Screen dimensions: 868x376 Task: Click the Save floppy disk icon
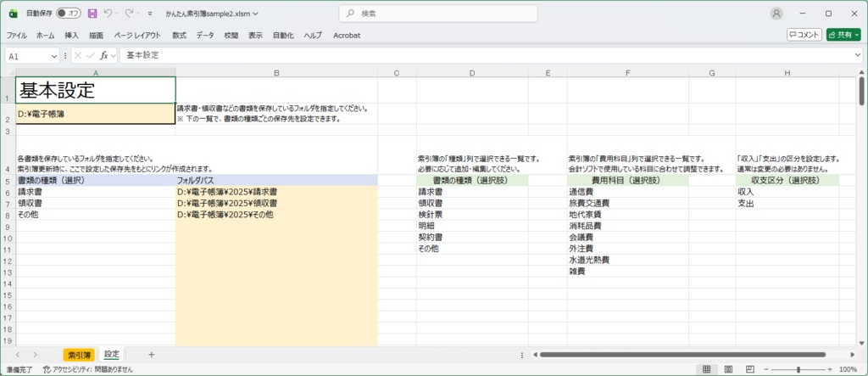point(92,13)
